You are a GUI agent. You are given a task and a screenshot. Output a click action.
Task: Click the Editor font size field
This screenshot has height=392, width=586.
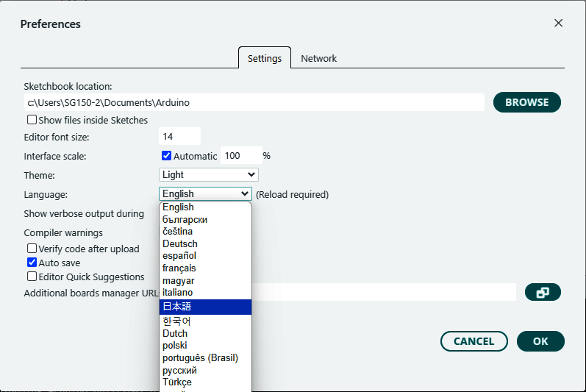click(x=179, y=137)
